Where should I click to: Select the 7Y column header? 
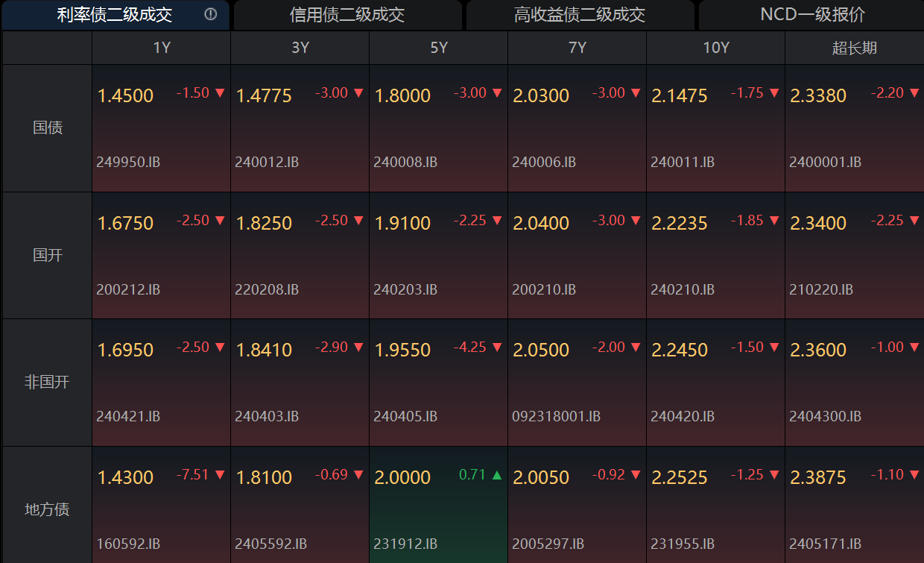[x=577, y=48]
